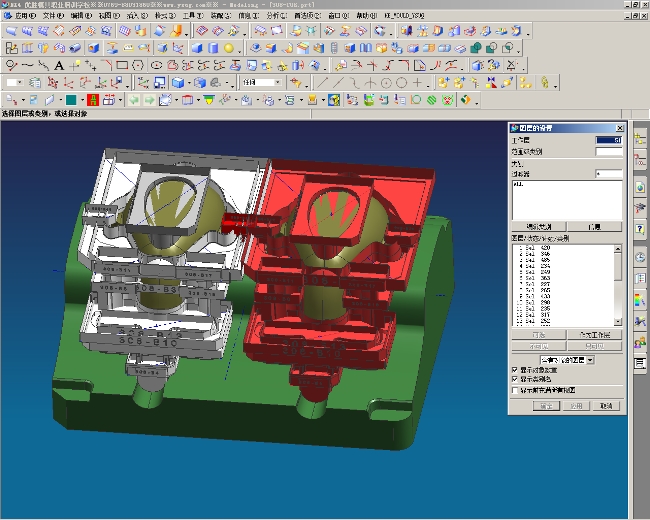Click the make work layer button
650x520 pixels.
pyautogui.click(x=594, y=335)
